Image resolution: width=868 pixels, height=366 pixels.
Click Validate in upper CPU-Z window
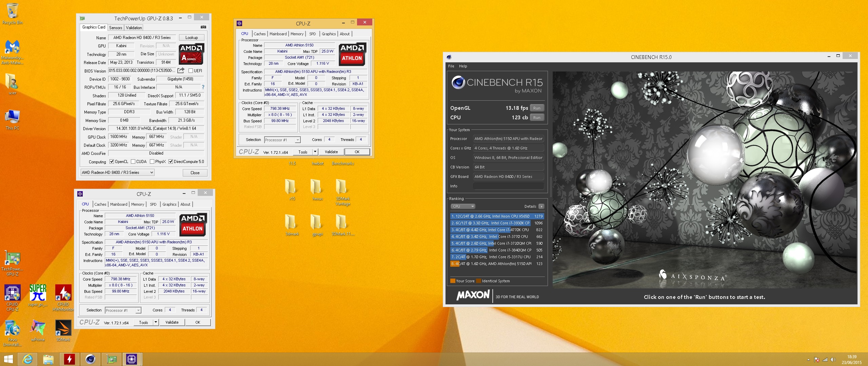tap(331, 152)
